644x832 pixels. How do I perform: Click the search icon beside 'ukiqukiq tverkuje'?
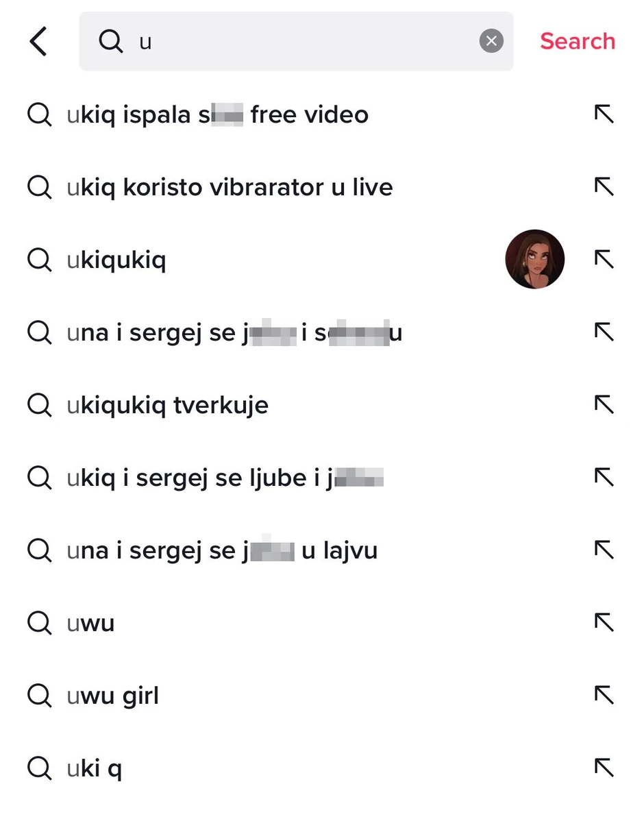click(39, 404)
